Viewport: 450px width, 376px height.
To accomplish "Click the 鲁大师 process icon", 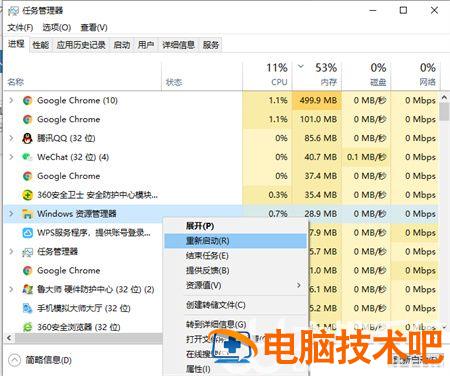I will pyautogui.click(x=27, y=289).
